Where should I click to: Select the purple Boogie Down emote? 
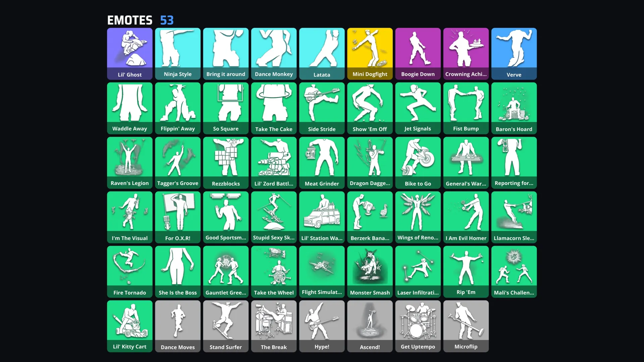coord(418,54)
